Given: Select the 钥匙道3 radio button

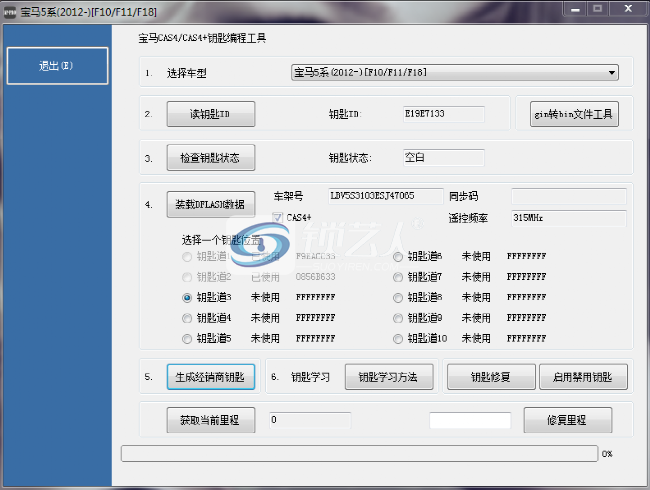Looking at the screenshot, I should (187, 298).
